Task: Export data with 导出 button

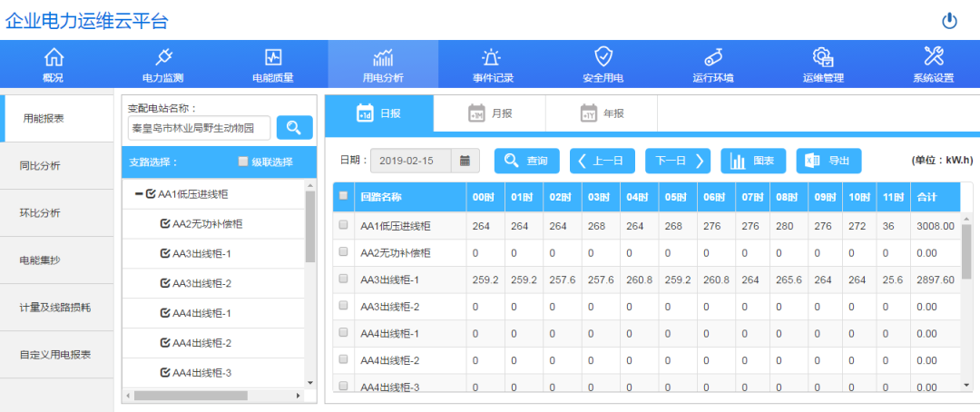Action: tap(828, 161)
